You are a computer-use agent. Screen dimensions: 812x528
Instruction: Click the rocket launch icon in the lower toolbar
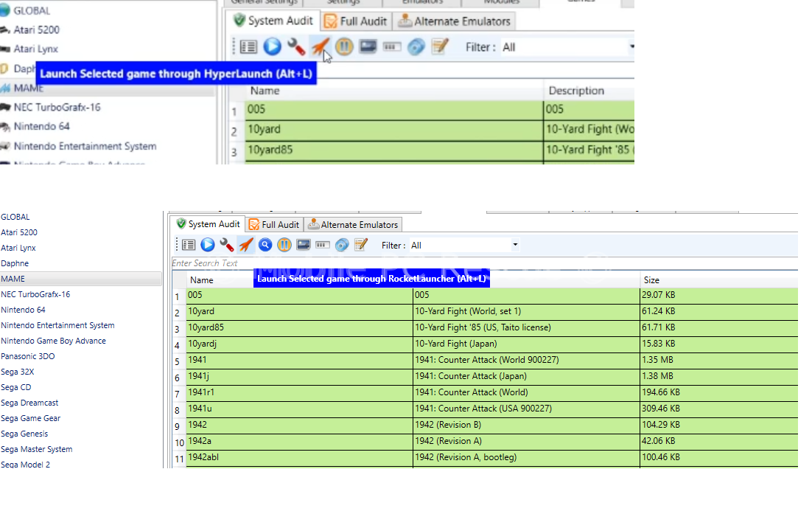pos(246,245)
